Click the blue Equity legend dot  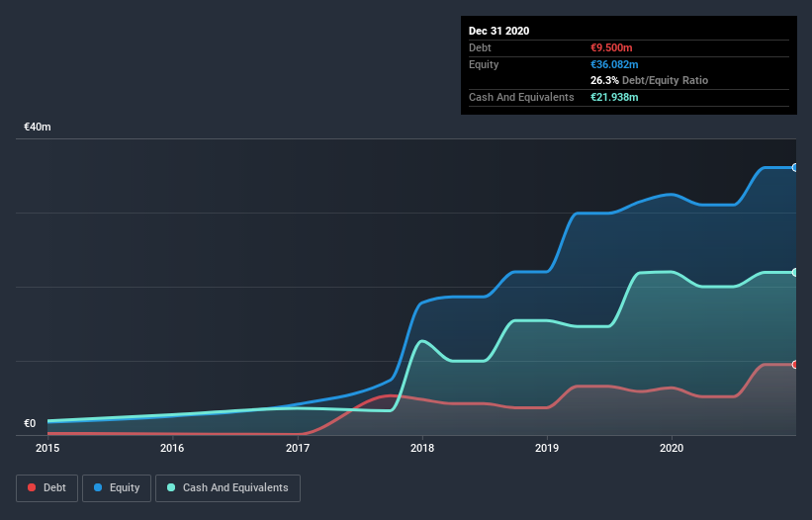(98, 487)
